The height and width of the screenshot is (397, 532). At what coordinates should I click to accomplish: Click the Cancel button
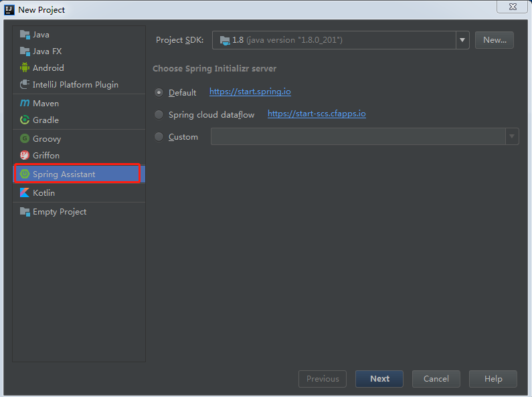[436, 379]
